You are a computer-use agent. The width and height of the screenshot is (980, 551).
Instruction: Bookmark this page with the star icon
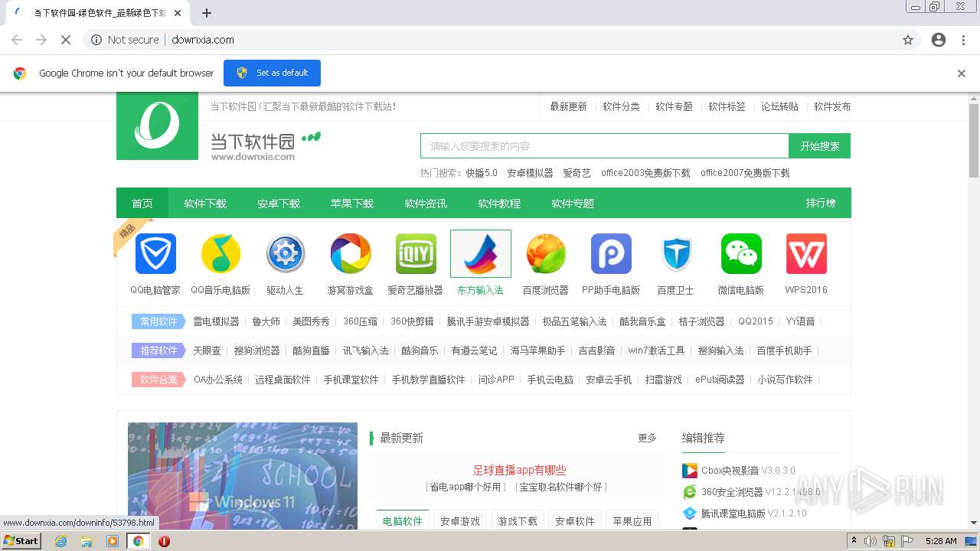click(908, 40)
